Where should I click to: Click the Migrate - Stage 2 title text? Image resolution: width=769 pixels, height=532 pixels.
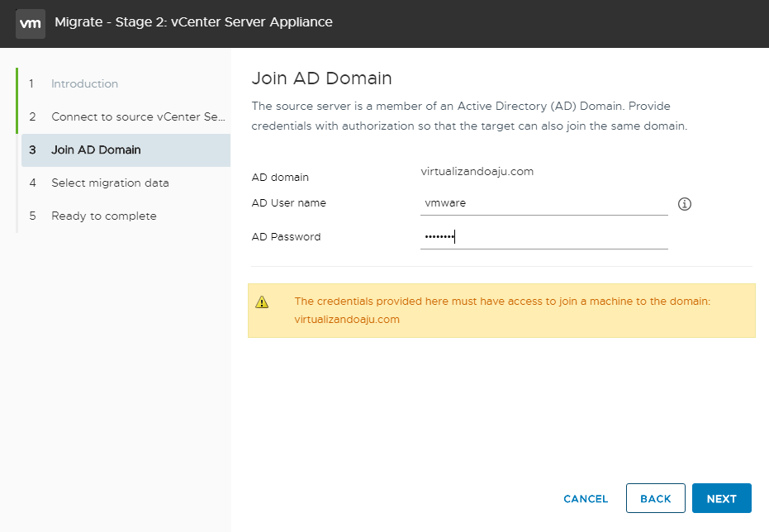tap(193, 22)
